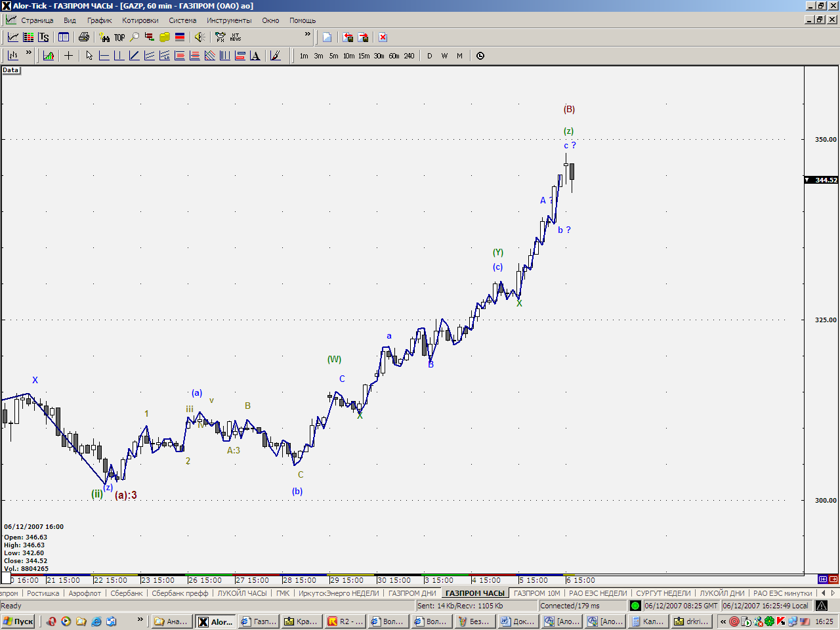Expand the Windows quick launch overflow chevron
This screenshot has height=630, width=840.
point(140,619)
